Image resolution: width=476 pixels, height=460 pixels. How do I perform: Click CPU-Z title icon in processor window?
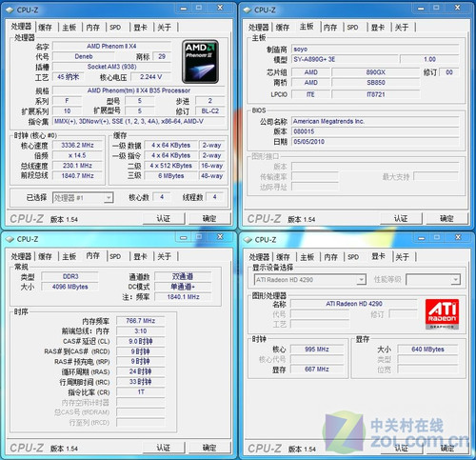tap(10, 10)
